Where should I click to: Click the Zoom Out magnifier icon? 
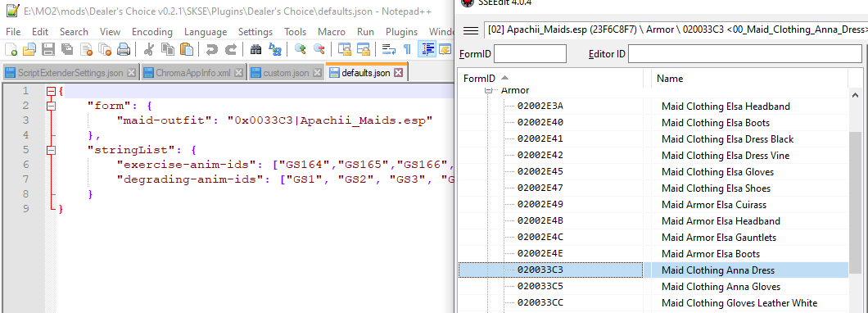pyautogui.click(x=319, y=49)
